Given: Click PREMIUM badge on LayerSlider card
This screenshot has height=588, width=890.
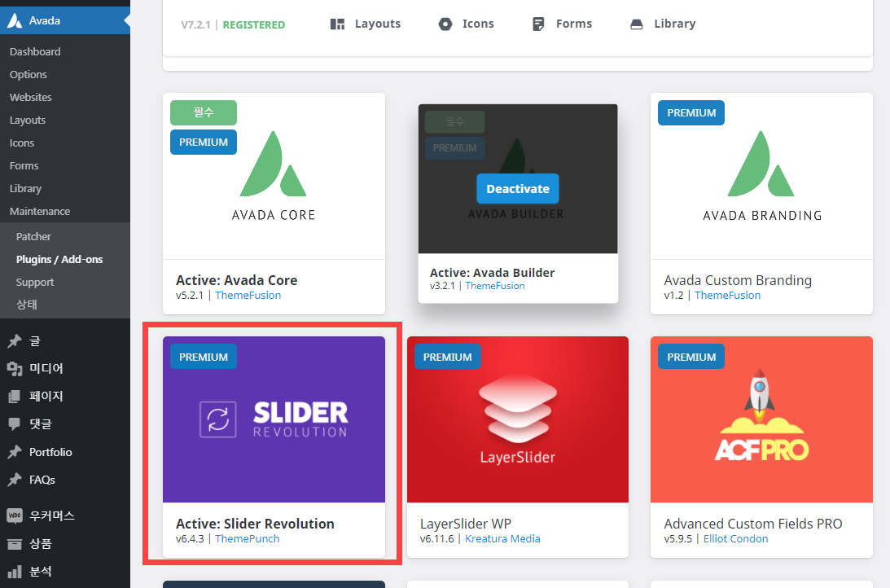Looking at the screenshot, I should coord(447,357).
